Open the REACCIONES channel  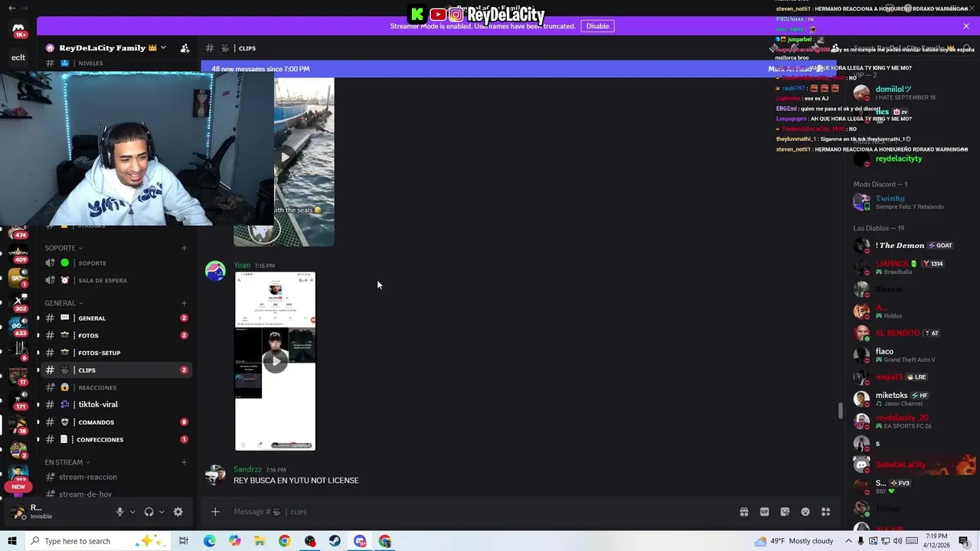[116, 388]
